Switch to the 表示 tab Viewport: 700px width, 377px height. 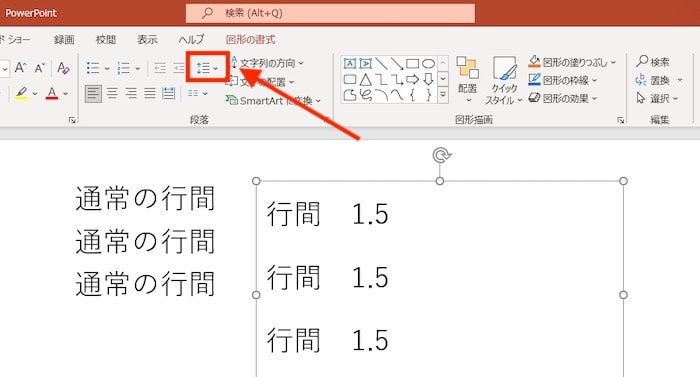tap(147, 40)
